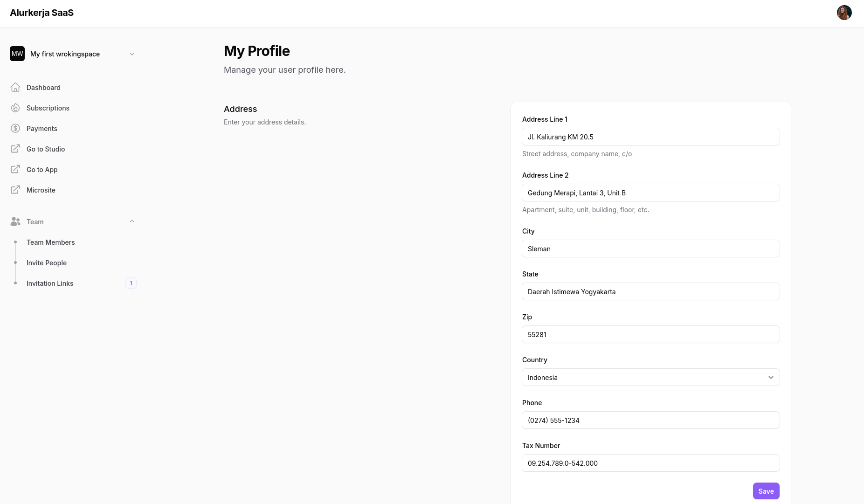
Task: Click the Go to App external-link icon
Action: (x=15, y=170)
